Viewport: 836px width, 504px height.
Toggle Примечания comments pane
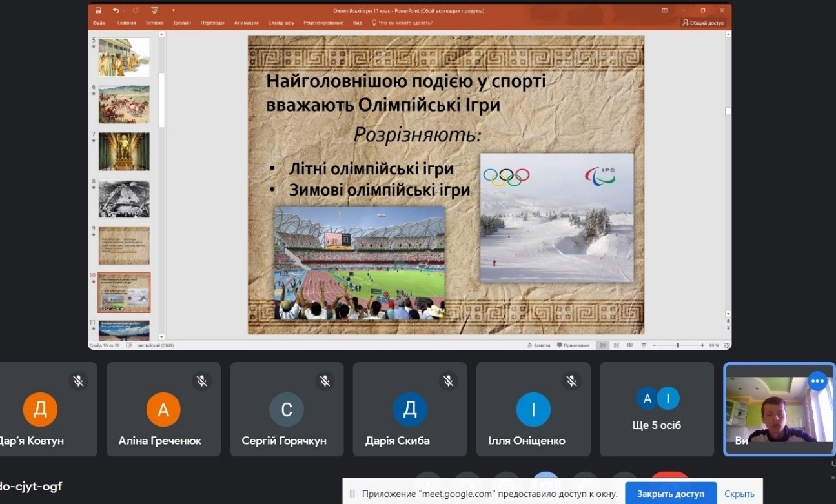click(573, 345)
